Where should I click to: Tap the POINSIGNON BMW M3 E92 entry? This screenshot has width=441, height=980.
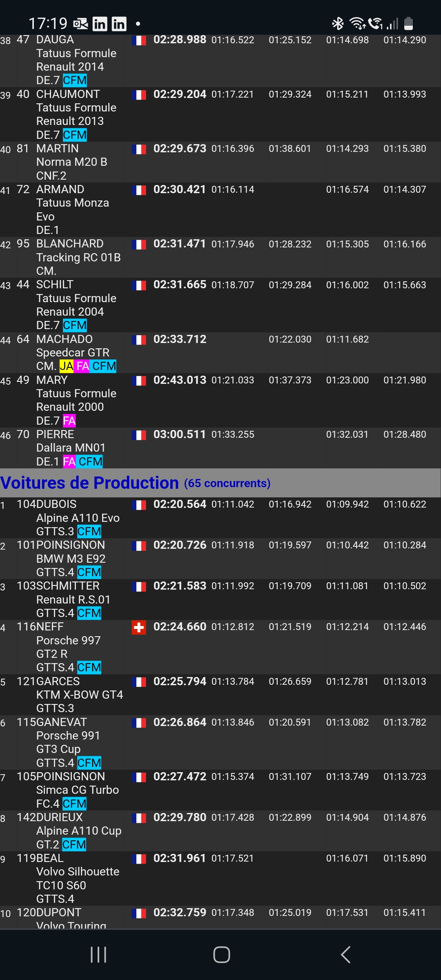point(71,558)
